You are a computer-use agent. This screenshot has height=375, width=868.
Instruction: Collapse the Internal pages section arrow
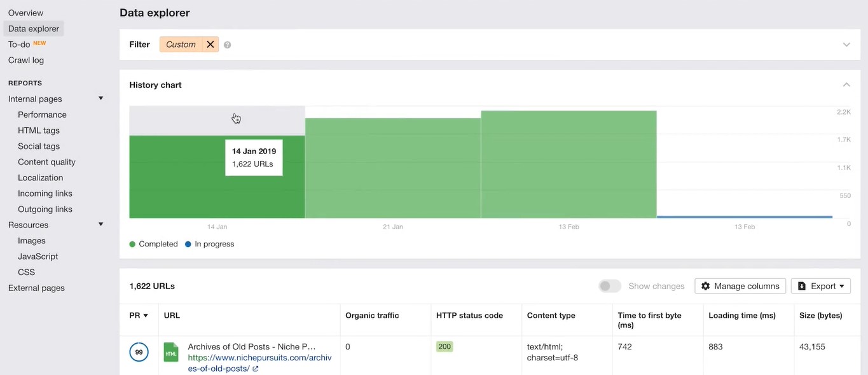tap(100, 99)
